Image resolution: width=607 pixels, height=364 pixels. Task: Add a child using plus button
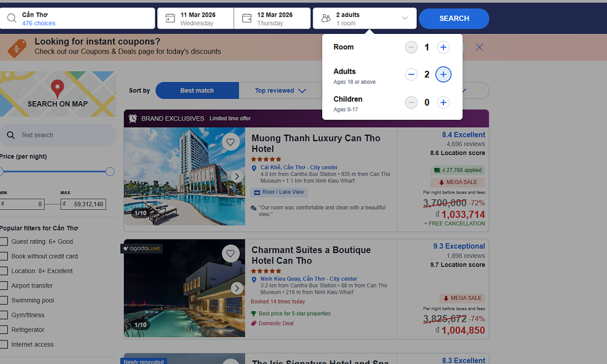coord(443,103)
